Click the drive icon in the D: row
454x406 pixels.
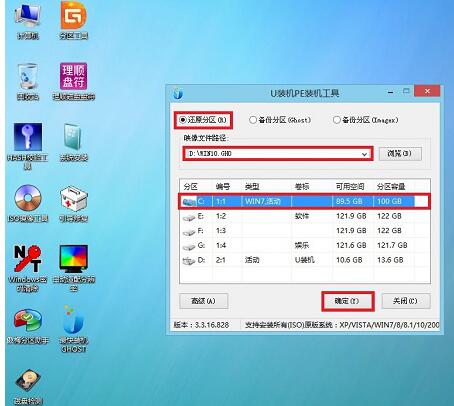point(189,261)
